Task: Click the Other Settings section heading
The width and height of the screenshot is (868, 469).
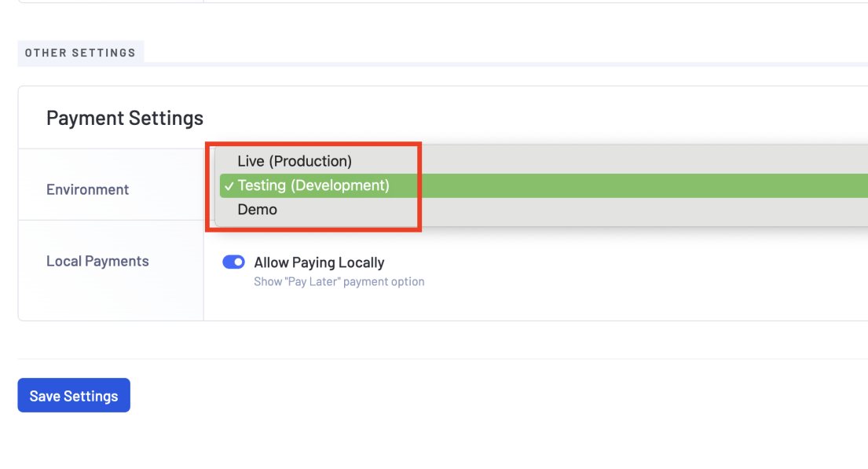Action: click(x=80, y=53)
